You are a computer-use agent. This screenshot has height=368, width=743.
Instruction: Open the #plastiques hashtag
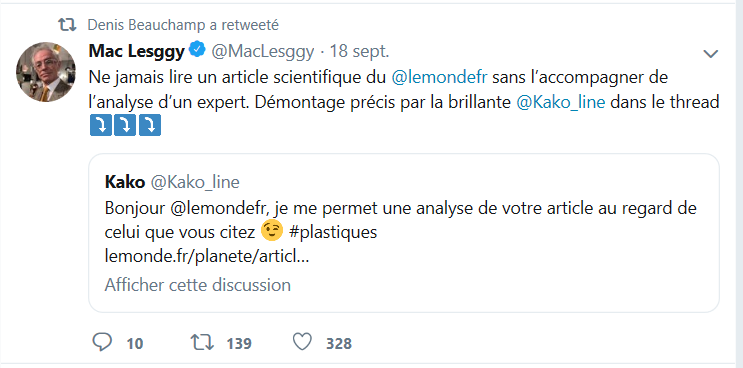tap(332, 232)
